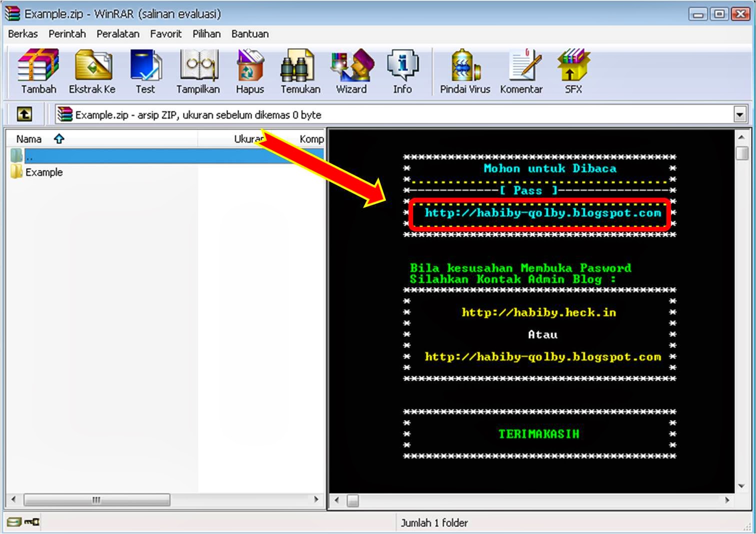
Task: Expand the address bar dropdown arrow
Action: point(740,114)
